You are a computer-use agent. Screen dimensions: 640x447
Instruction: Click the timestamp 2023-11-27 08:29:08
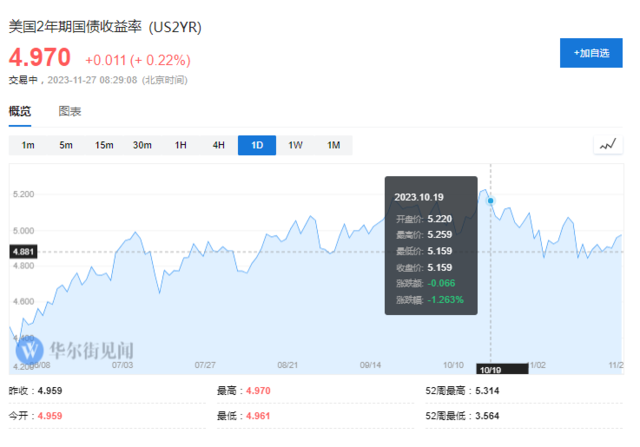(92, 80)
